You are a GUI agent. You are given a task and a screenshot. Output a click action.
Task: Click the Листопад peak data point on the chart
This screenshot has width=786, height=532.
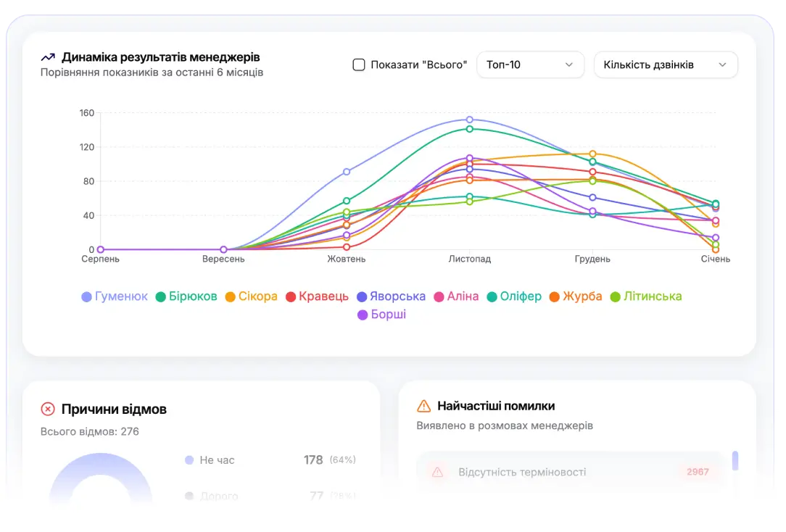470,118
